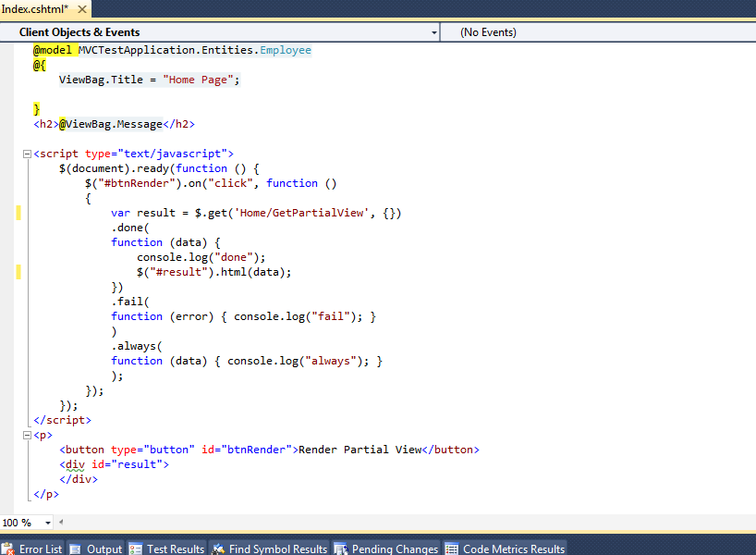Collapse the <p> element outline
Screen dimensions: 756x555
(x=27, y=436)
